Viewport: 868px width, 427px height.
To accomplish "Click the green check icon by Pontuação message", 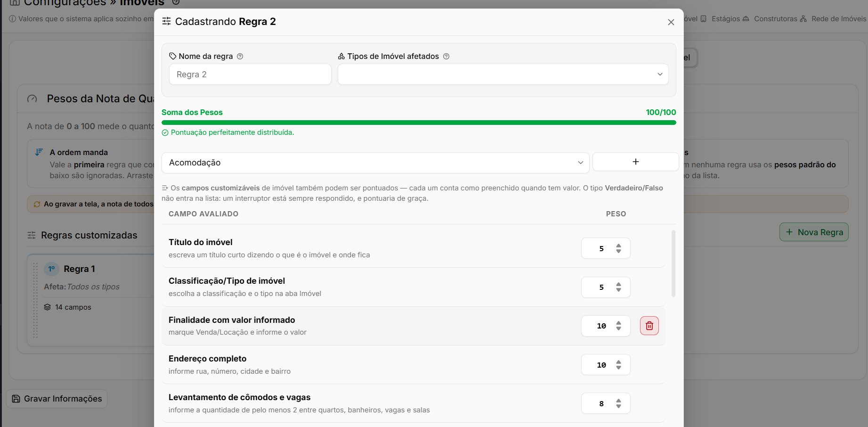I will (x=165, y=133).
